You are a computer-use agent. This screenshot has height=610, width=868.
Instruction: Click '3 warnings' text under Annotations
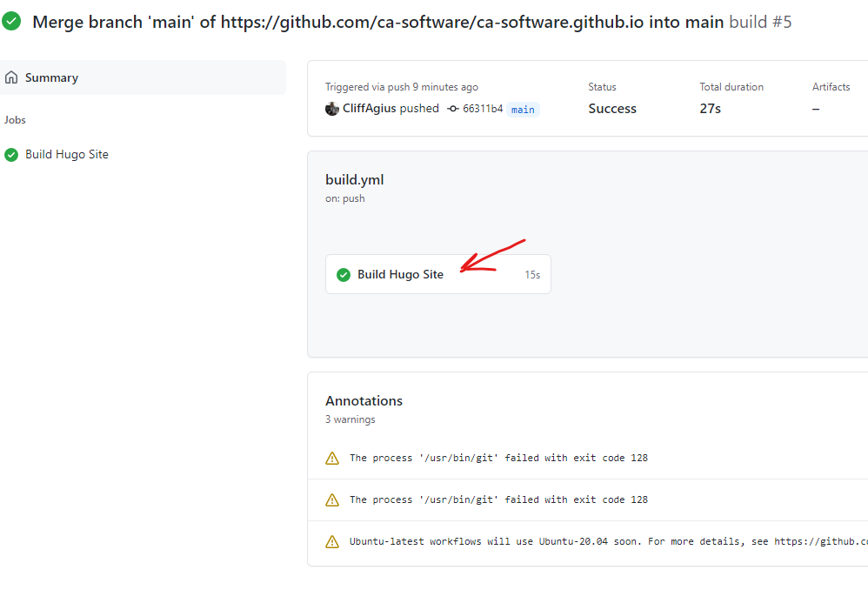350,419
